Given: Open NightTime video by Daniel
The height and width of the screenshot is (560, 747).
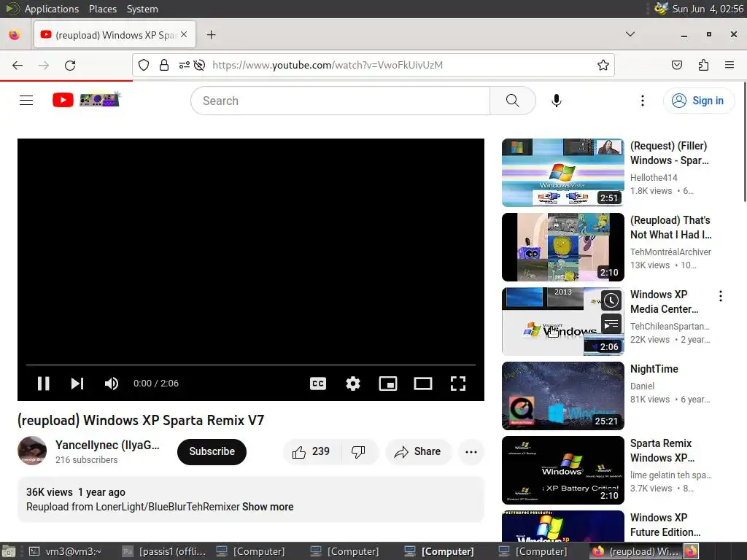Looking at the screenshot, I should click(x=563, y=396).
